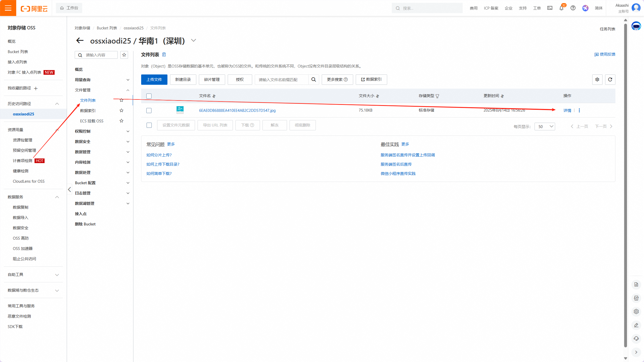Open the Cloud Shell terminal icon
Viewport: 644px width, 362px height.
550,8
